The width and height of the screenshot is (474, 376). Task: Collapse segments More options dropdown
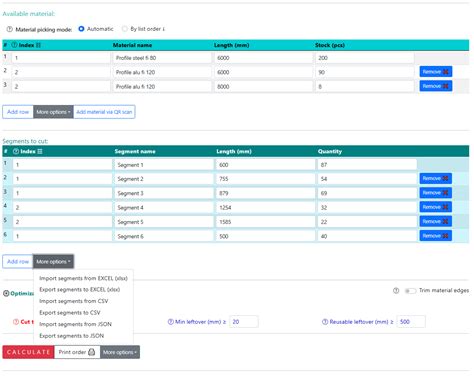[x=53, y=262]
